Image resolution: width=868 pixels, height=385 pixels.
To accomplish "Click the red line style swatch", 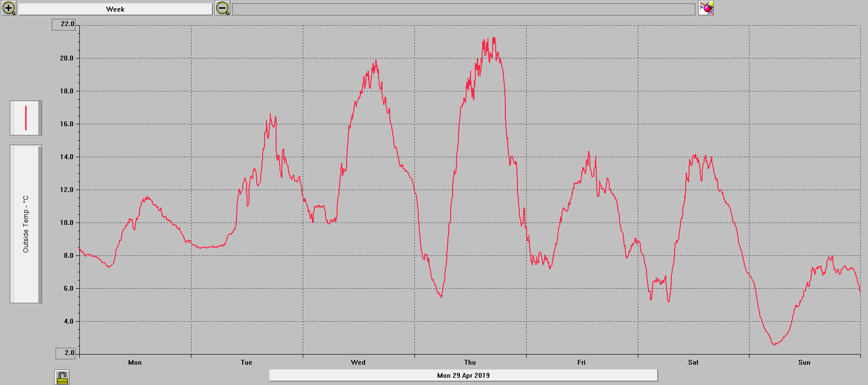I will click(26, 118).
